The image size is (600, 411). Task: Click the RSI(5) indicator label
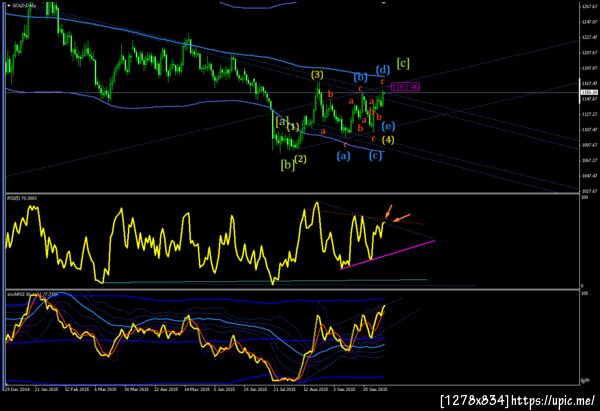click(22, 198)
